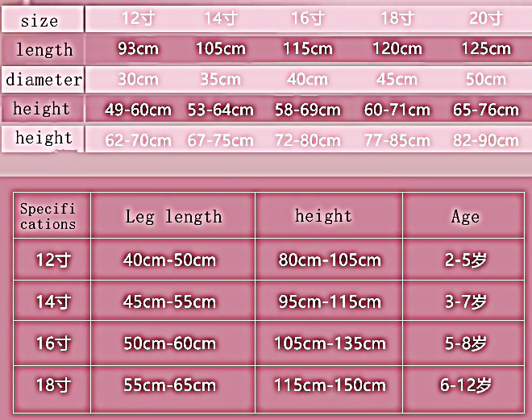532x420 pixels.
Task: Click the 5-8岁 age cell
Action: [x=463, y=343]
